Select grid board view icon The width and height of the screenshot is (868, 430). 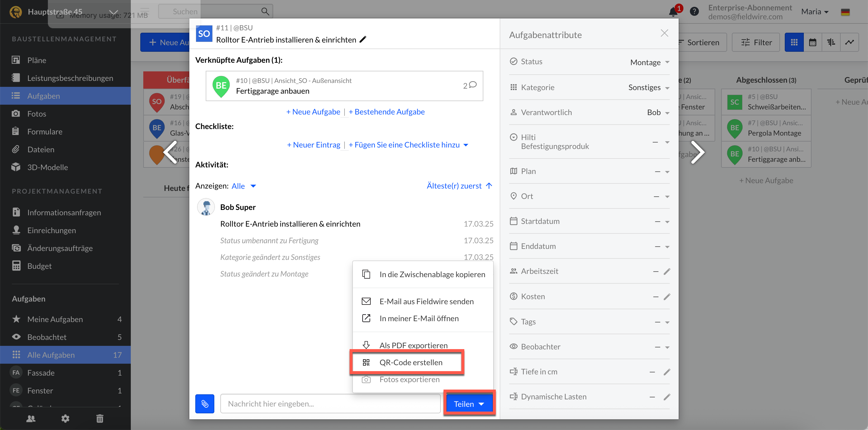(794, 43)
